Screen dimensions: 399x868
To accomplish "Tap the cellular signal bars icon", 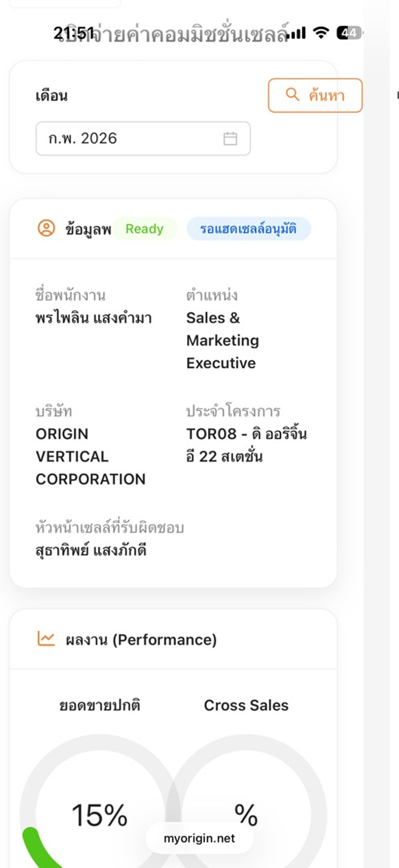I will click(297, 34).
